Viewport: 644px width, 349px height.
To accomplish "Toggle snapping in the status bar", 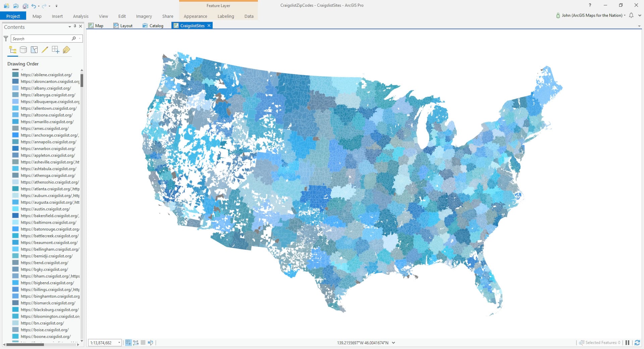I will [x=128, y=343].
